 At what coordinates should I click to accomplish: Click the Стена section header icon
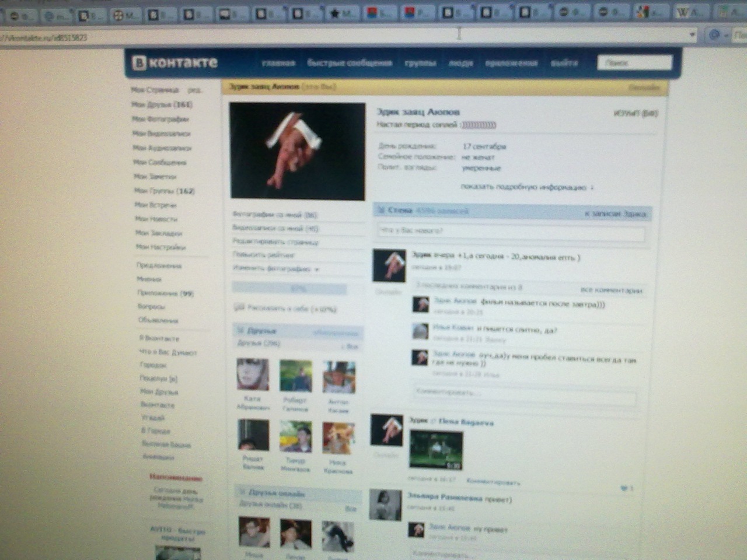point(381,211)
